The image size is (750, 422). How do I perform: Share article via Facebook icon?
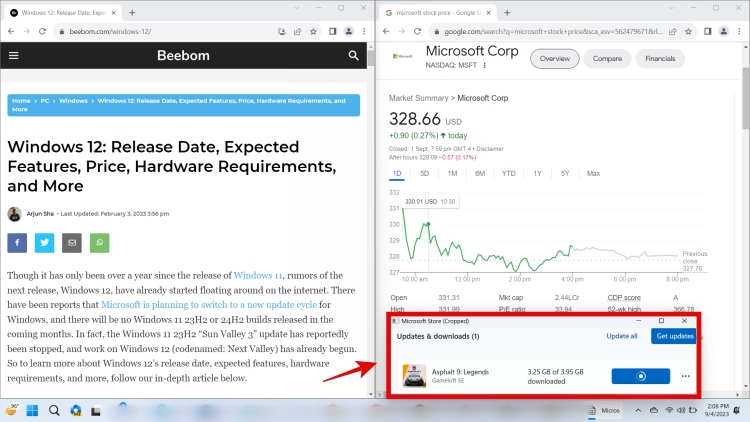18,243
